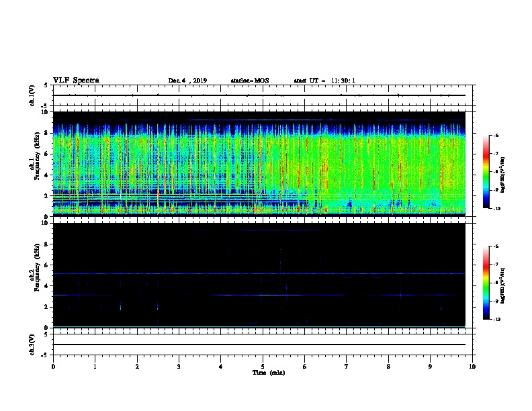Screen dimensions: 532x411
Task: Click time axis tick label "0"
Action: coord(53,367)
